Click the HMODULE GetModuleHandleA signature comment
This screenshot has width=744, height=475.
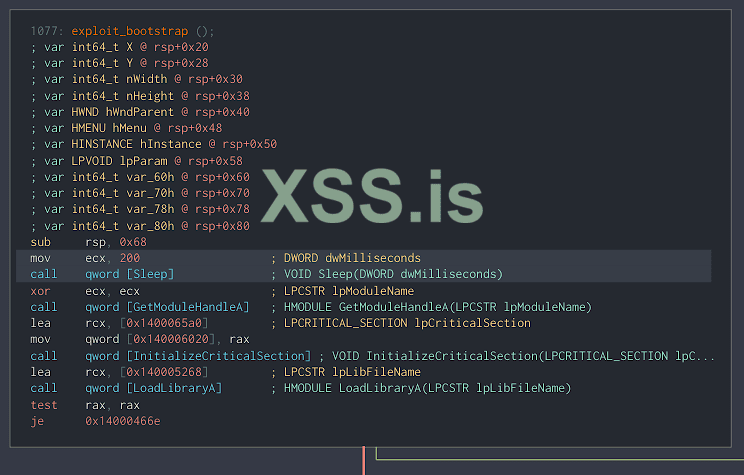click(438, 307)
